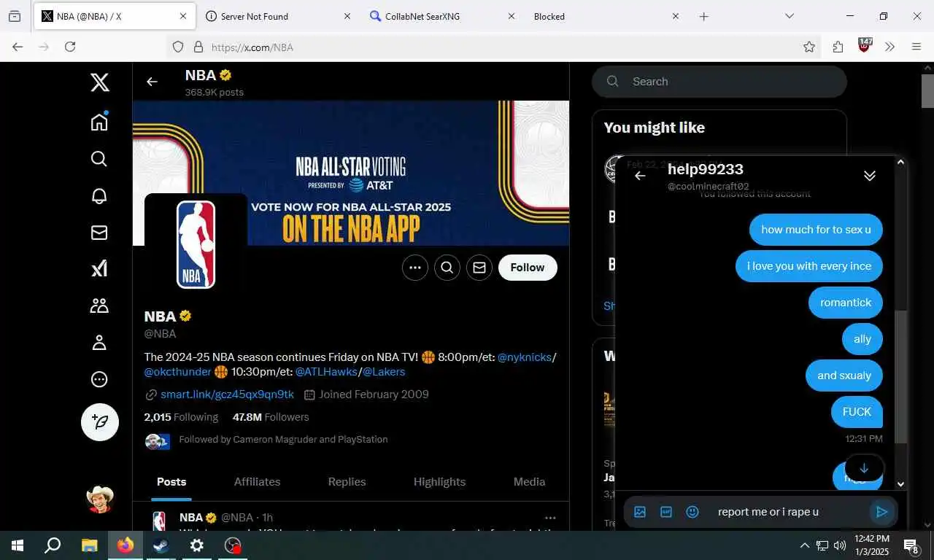Click into the chat message text box
The image size is (934, 560).
[x=788, y=512]
